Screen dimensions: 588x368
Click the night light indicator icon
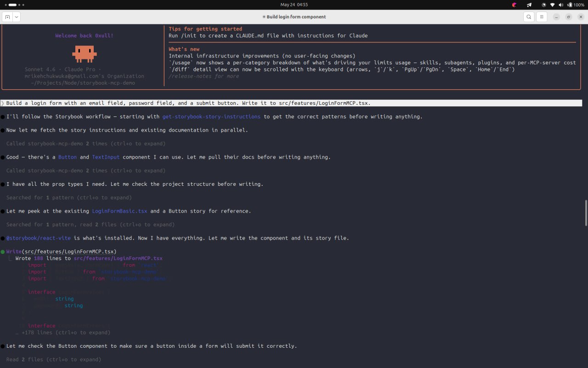[544, 5]
